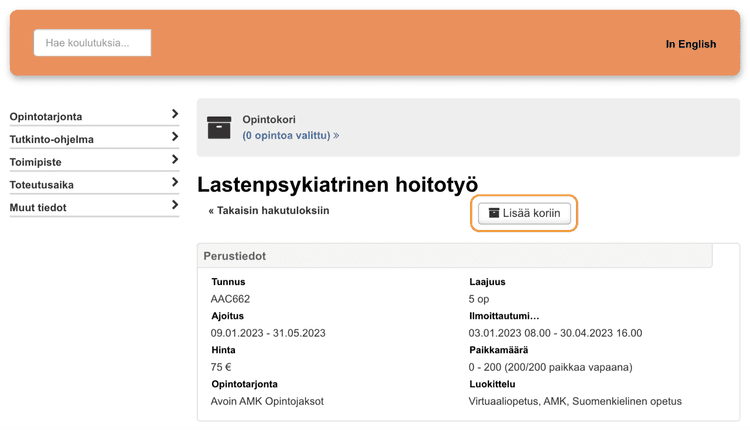Open Toimipiste sidebar menu
750x430 pixels.
[x=94, y=162]
